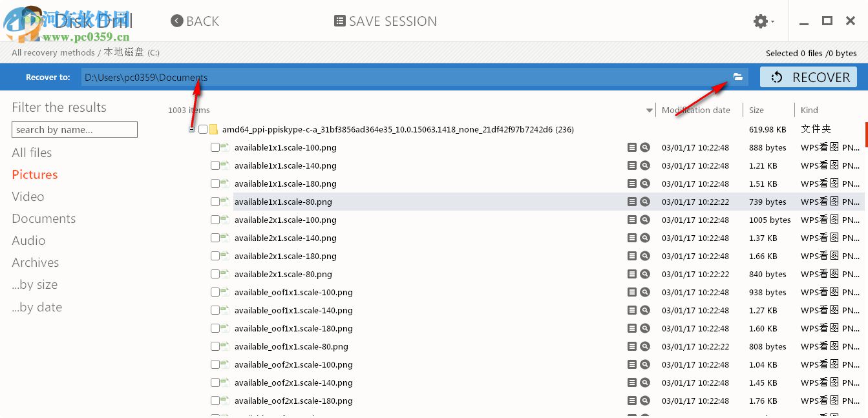Screen dimensions: 868x418
Task: Filter results by Pictures
Action: click(x=35, y=174)
